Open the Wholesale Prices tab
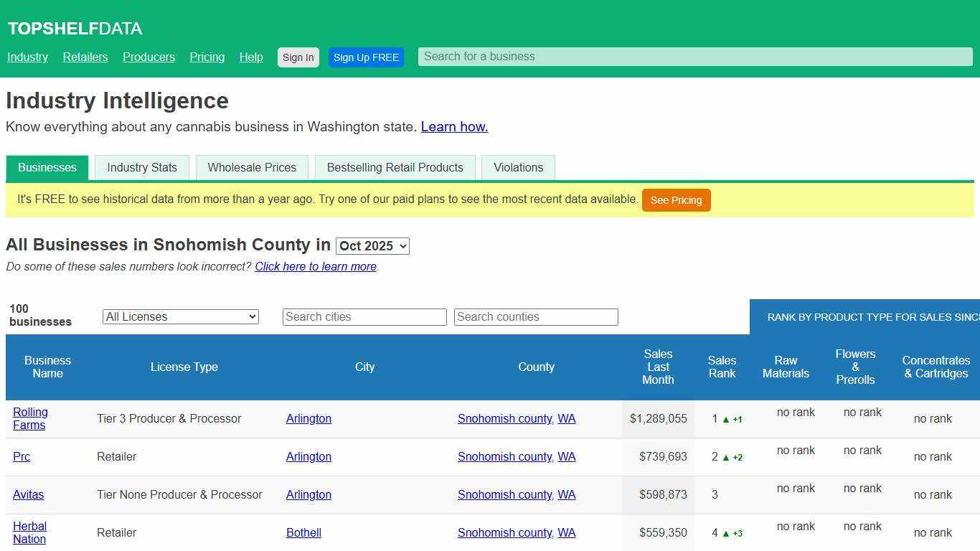 252,167
